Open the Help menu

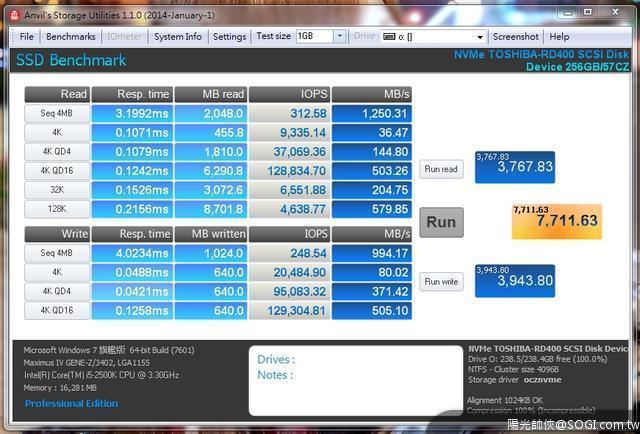coord(559,37)
